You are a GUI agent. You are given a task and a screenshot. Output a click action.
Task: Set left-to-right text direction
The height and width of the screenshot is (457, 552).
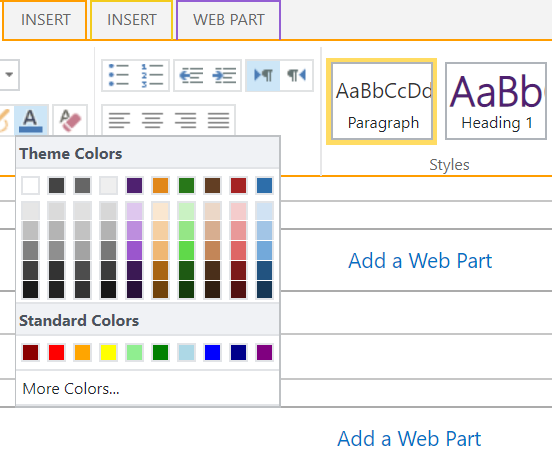tap(263, 75)
